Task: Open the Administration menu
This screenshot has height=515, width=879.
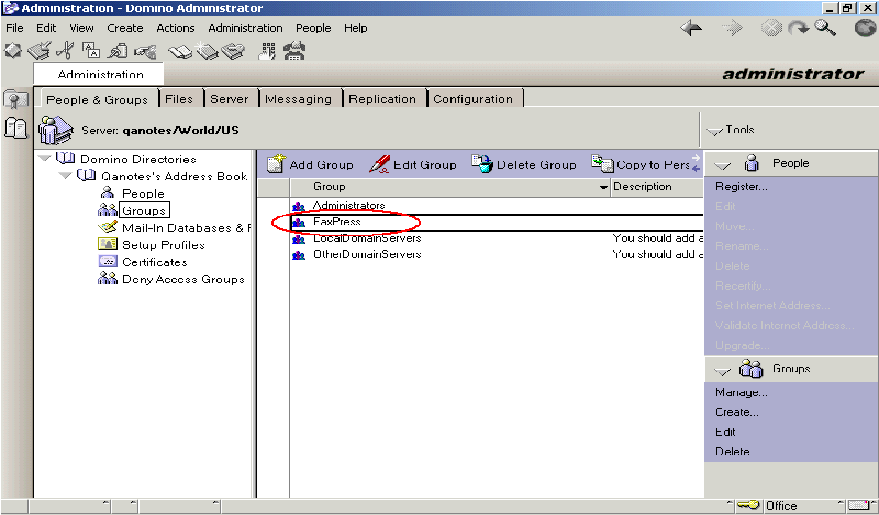Action: click(245, 28)
